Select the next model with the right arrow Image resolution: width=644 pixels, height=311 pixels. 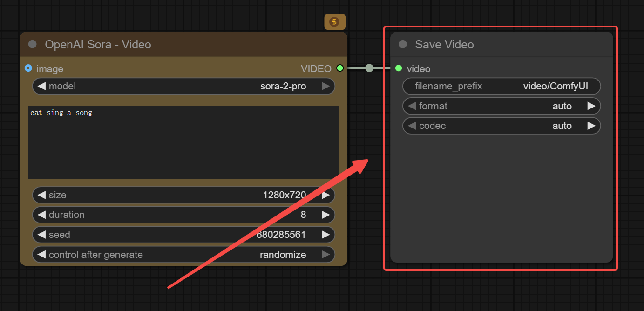[325, 86]
